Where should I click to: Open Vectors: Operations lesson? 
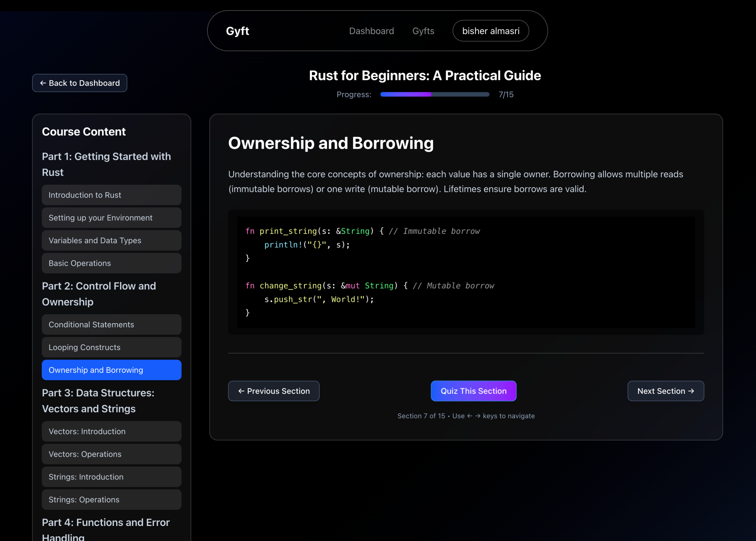pyautogui.click(x=112, y=454)
